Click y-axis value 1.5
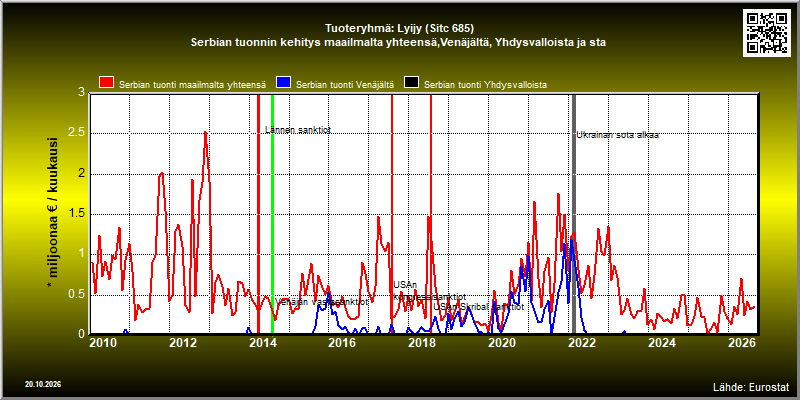 [x=76, y=214]
